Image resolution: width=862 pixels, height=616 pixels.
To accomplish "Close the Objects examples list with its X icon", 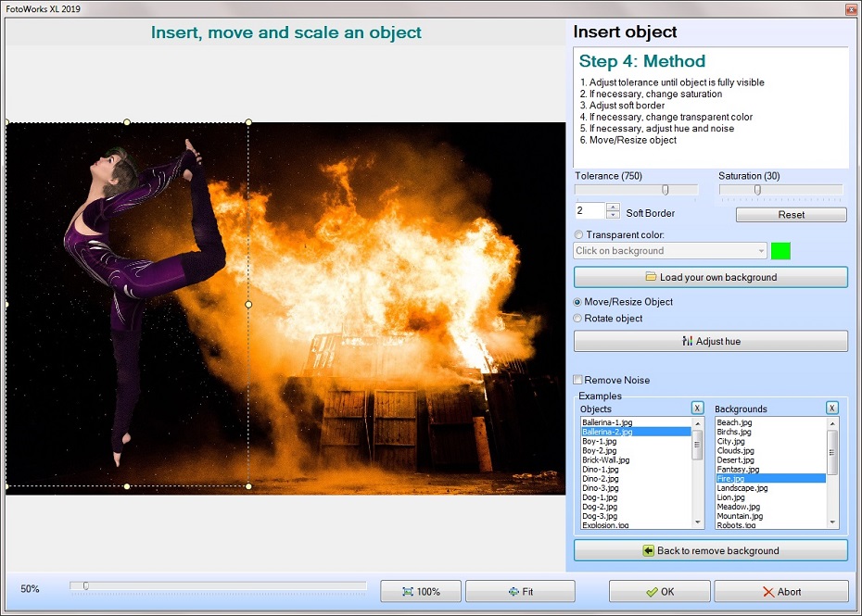I will (697, 408).
